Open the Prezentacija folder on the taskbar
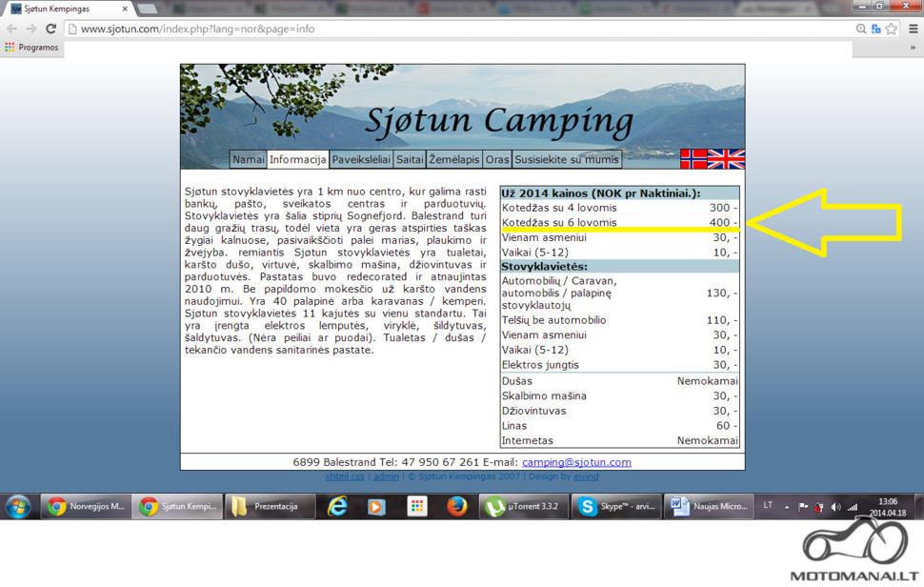 coord(270,506)
